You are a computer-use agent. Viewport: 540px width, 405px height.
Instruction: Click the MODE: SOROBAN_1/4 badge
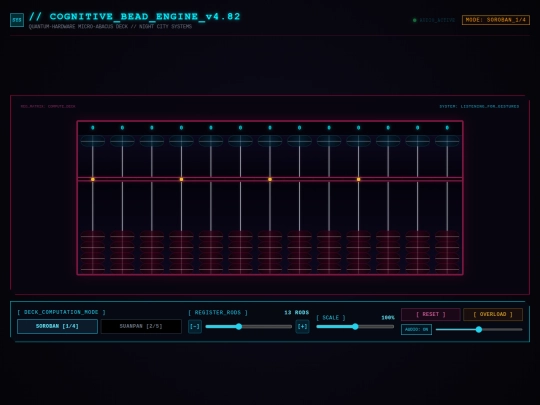click(x=496, y=20)
